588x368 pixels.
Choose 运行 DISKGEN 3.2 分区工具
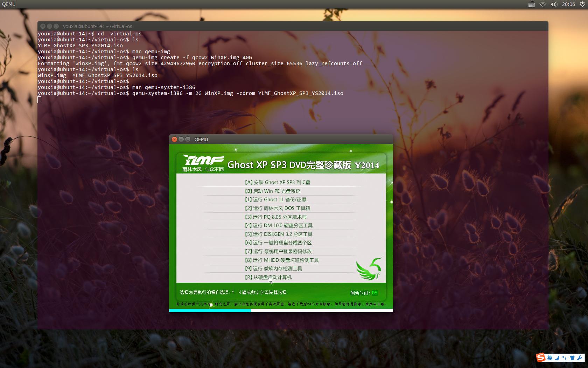coord(279,234)
